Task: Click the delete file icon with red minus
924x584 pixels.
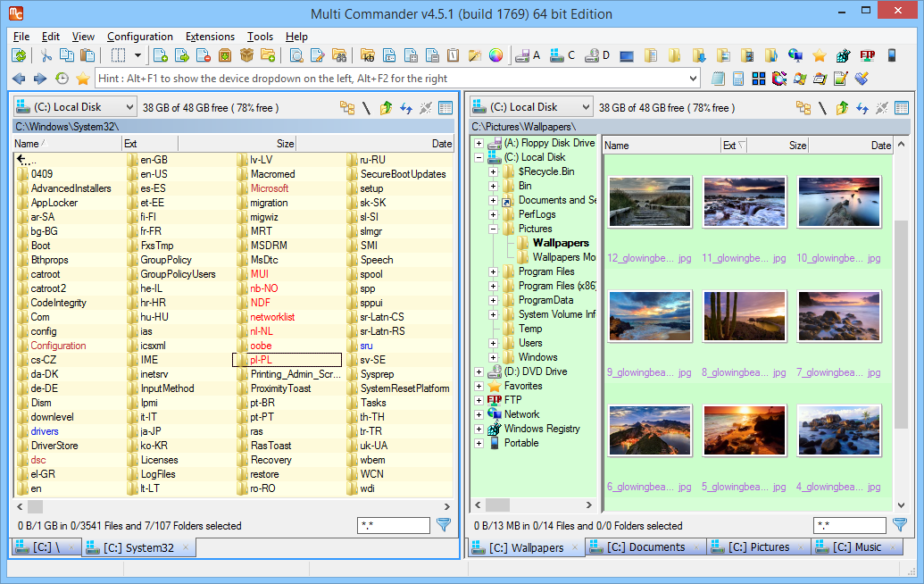Action: [x=204, y=56]
